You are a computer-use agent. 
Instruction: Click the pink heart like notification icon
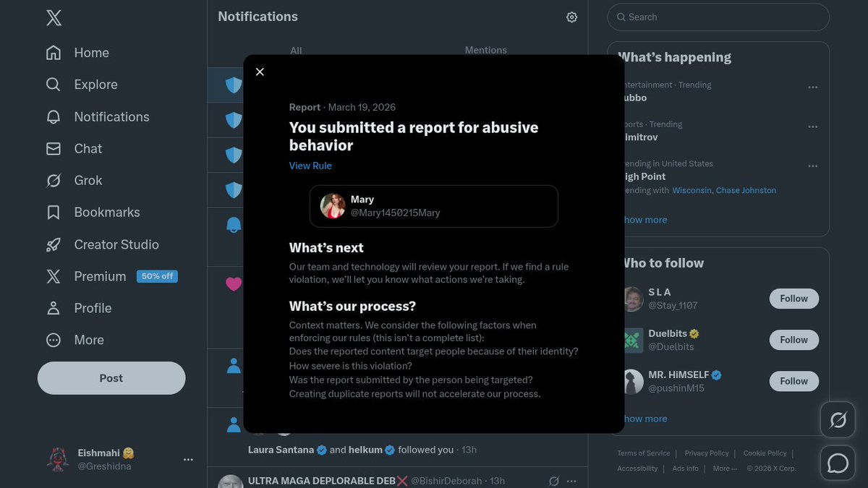click(x=233, y=284)
